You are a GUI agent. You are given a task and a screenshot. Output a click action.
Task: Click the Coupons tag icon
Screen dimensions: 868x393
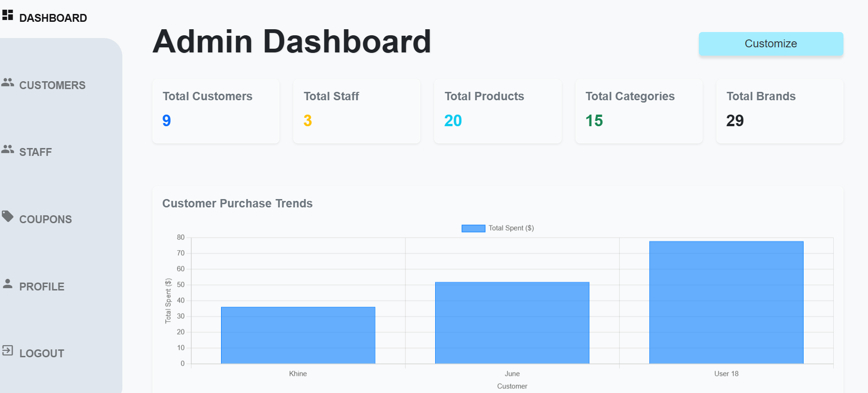tap(7, 216)
